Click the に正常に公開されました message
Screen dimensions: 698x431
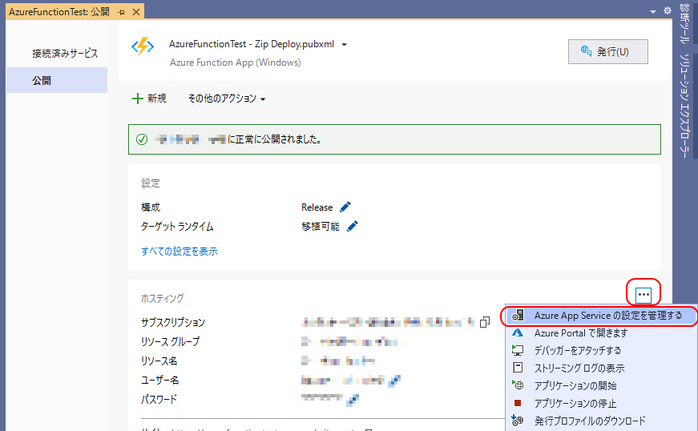point(274,140)
